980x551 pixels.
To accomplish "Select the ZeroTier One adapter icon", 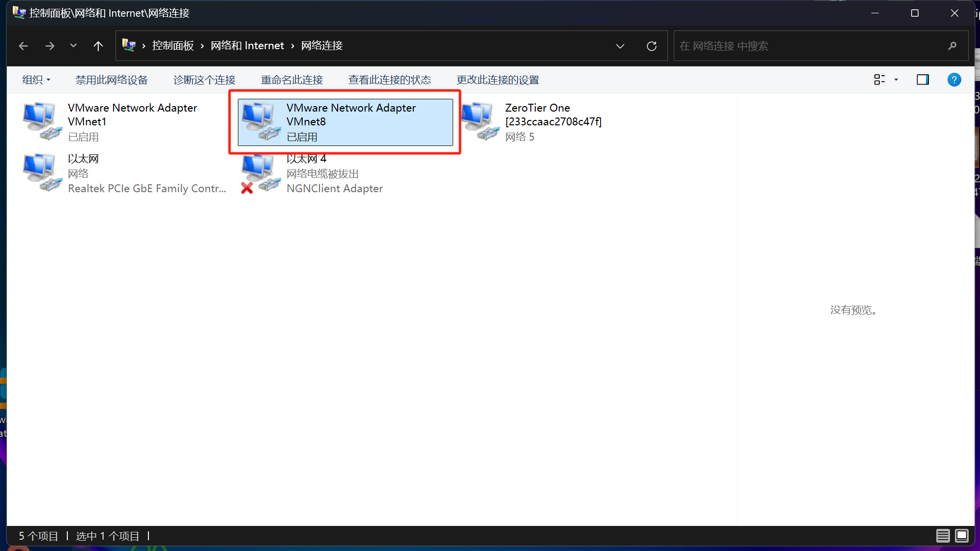I will (480, 121).
